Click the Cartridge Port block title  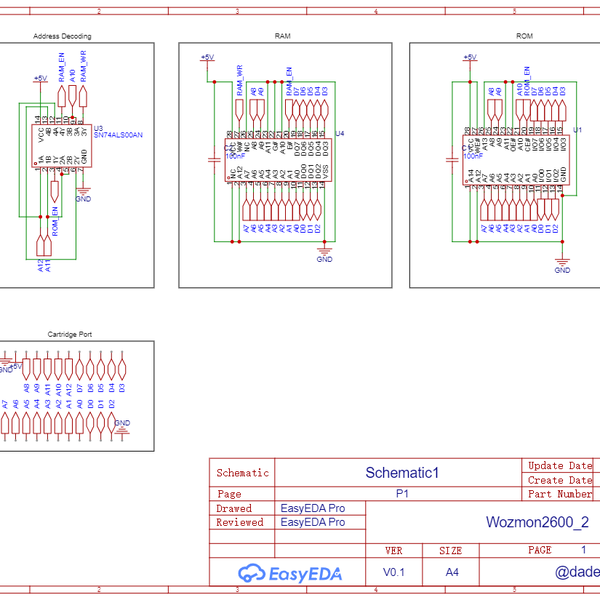coord(70,333)
